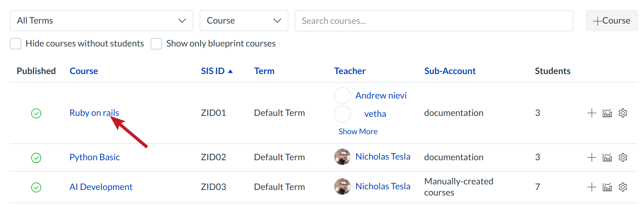
Task: Enable Hide courses without students checkbox
Action: point(15,44)
